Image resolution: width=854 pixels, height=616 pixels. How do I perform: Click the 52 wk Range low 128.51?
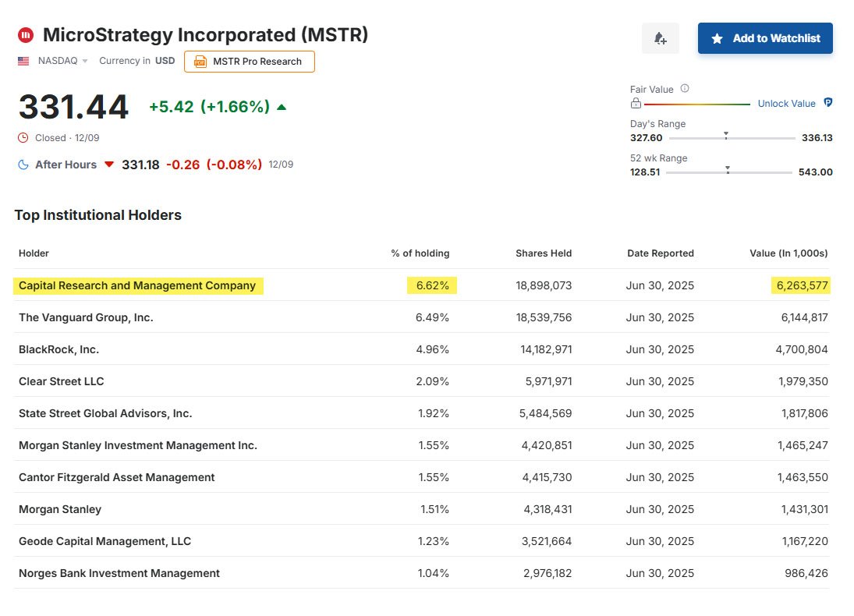645,172
